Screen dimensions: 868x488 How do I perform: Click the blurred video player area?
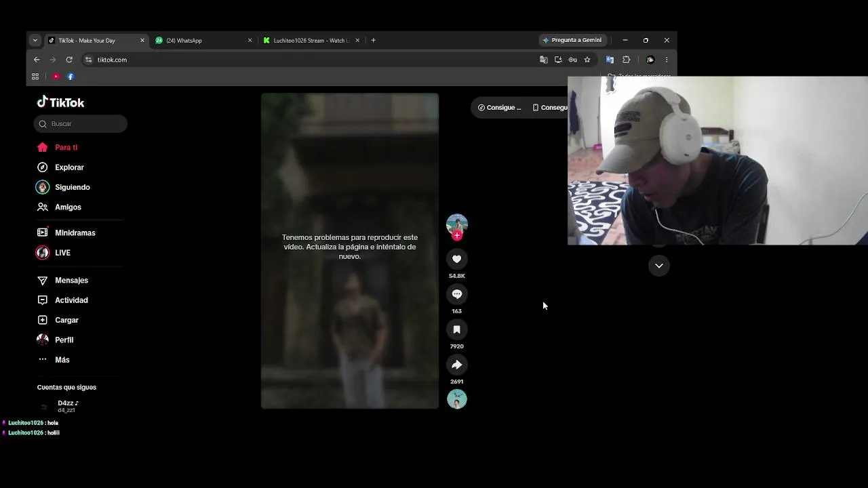click(x=350, y=251)
